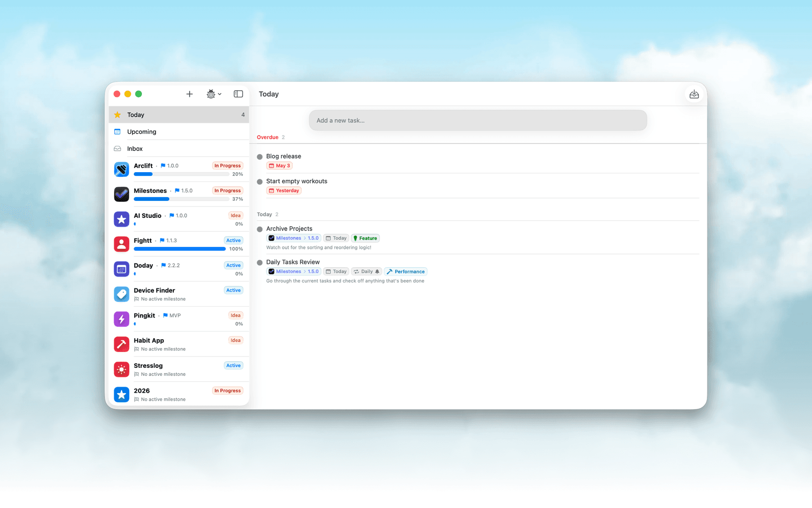This screenshot has height=508, width=812.
Task: Click Stresslog Active status badge
Action: point(234,365)
